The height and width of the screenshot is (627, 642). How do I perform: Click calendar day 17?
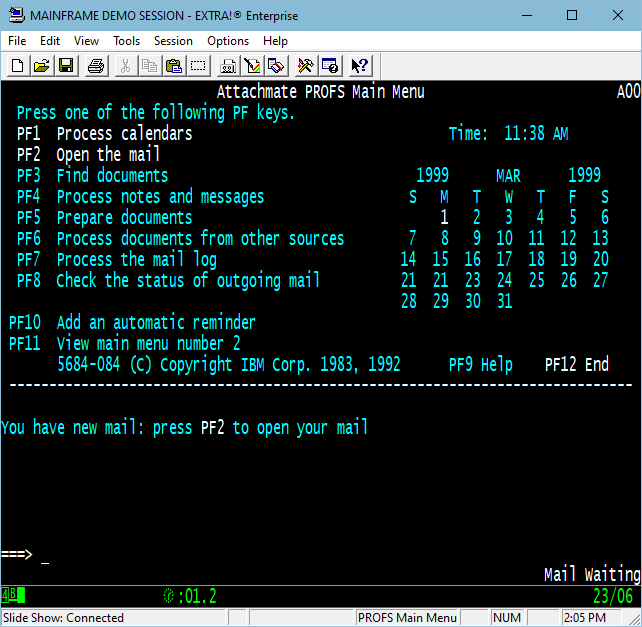(504, 259)
